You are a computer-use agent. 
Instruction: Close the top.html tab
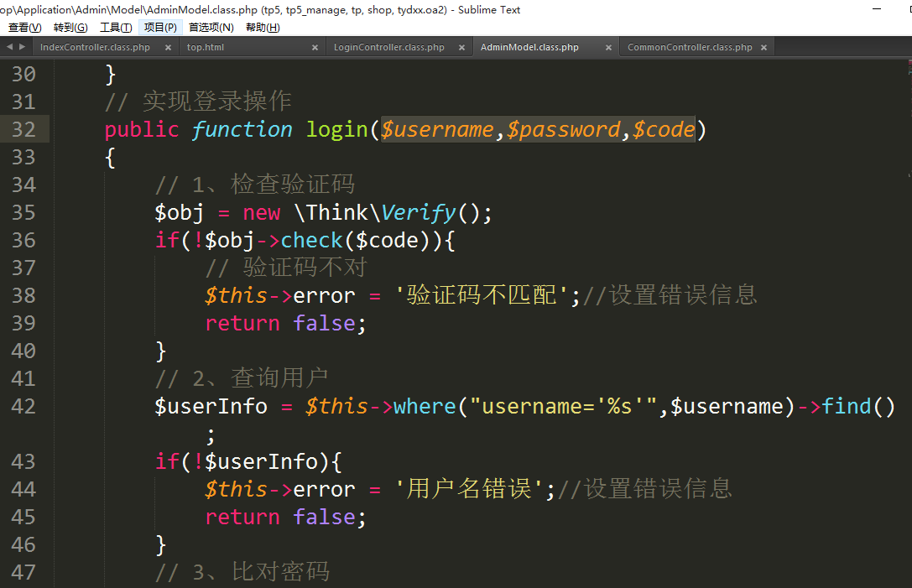click(315, 48)
